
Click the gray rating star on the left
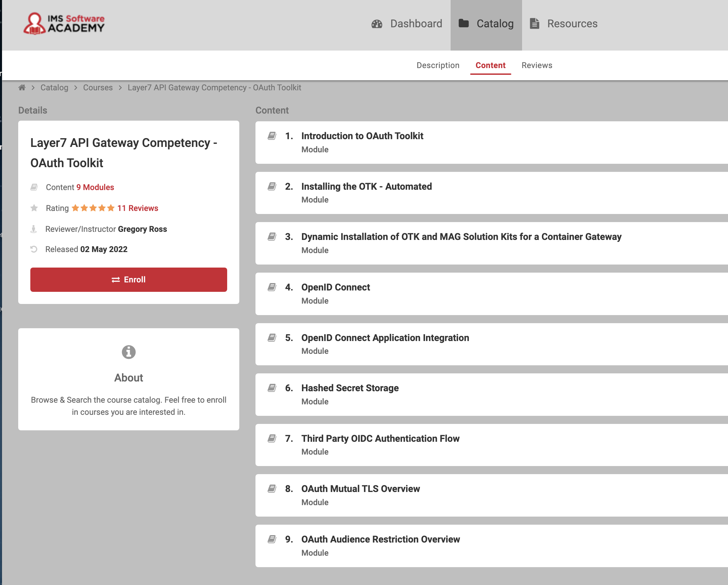(34, 208)
